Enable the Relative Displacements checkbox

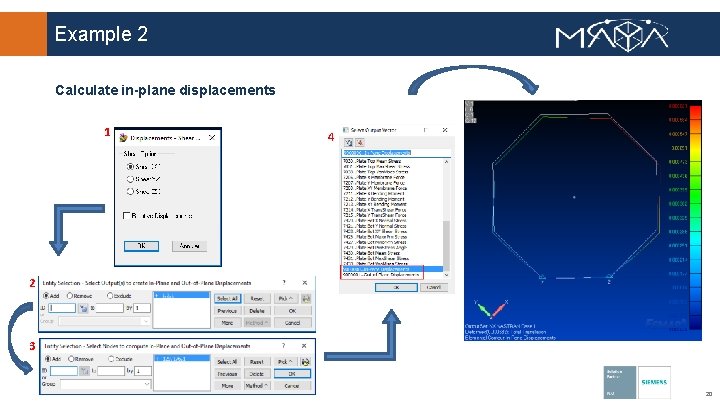pyautogui.click(x=127, y=215)
